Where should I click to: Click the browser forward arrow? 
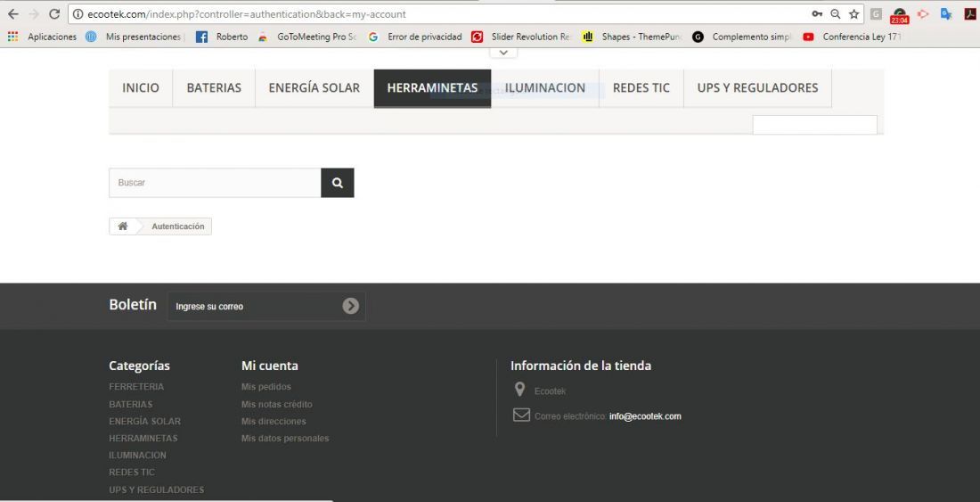tap(34, 13)
